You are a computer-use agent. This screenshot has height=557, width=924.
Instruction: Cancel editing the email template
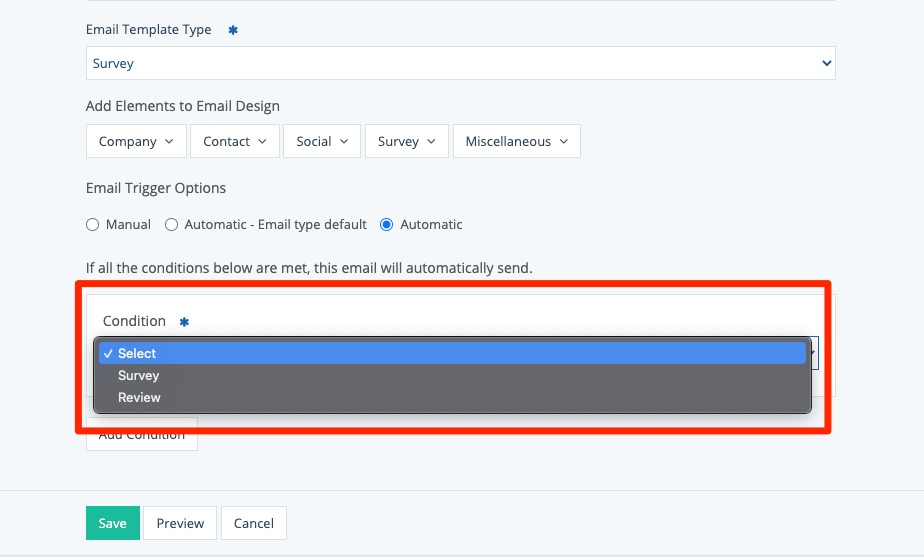click(254, 523)
